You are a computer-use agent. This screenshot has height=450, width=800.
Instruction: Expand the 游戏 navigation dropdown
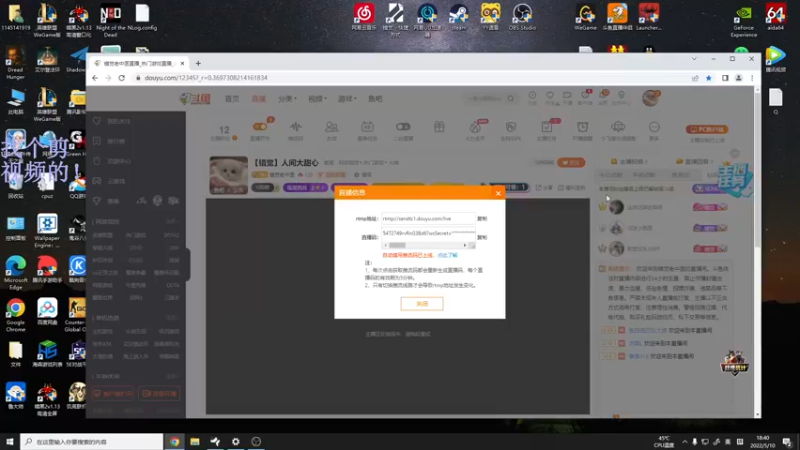coord(347,98)
